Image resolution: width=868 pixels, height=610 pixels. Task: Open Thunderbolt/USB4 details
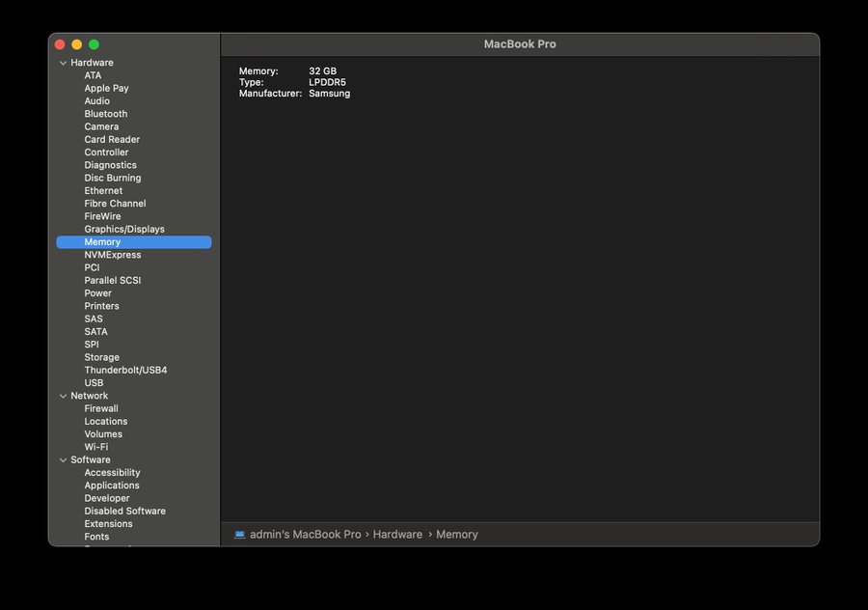125,370
